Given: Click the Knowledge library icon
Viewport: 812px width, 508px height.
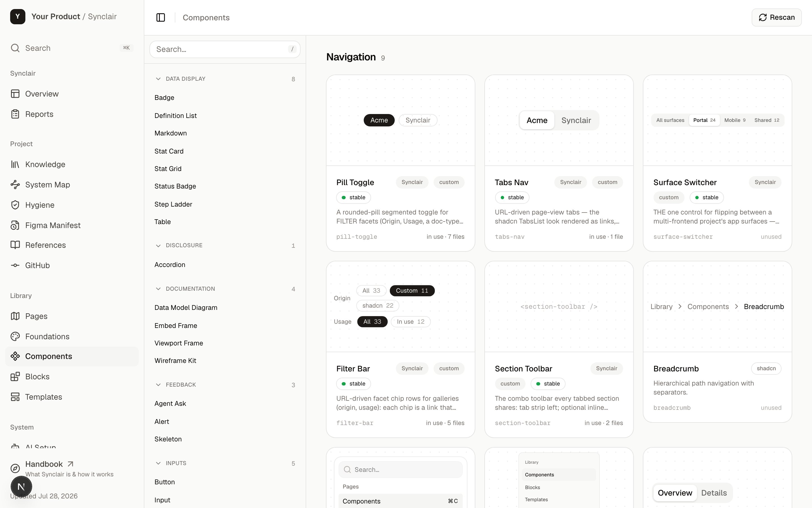Looking at the screenshot, I should click(x=15, y=164).
